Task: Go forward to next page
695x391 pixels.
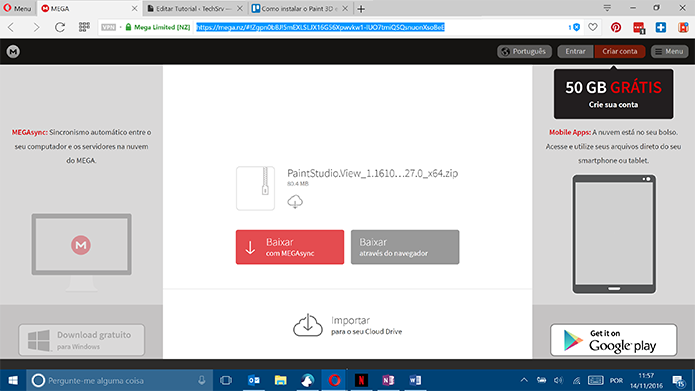Action: 36,27
